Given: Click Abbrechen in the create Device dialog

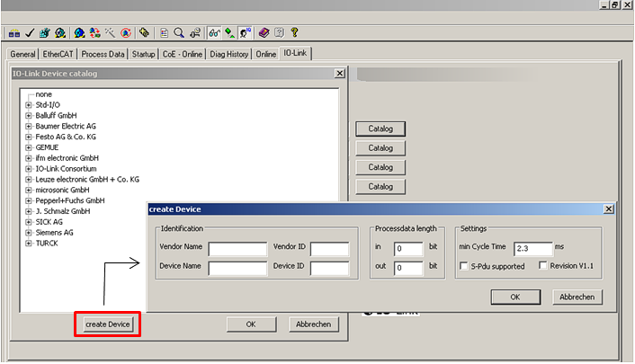Looking at the screenshot, I should [577, 297].
